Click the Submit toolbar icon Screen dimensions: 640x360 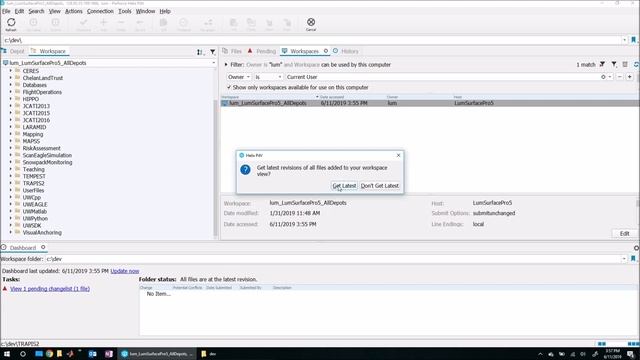(56, 24)
